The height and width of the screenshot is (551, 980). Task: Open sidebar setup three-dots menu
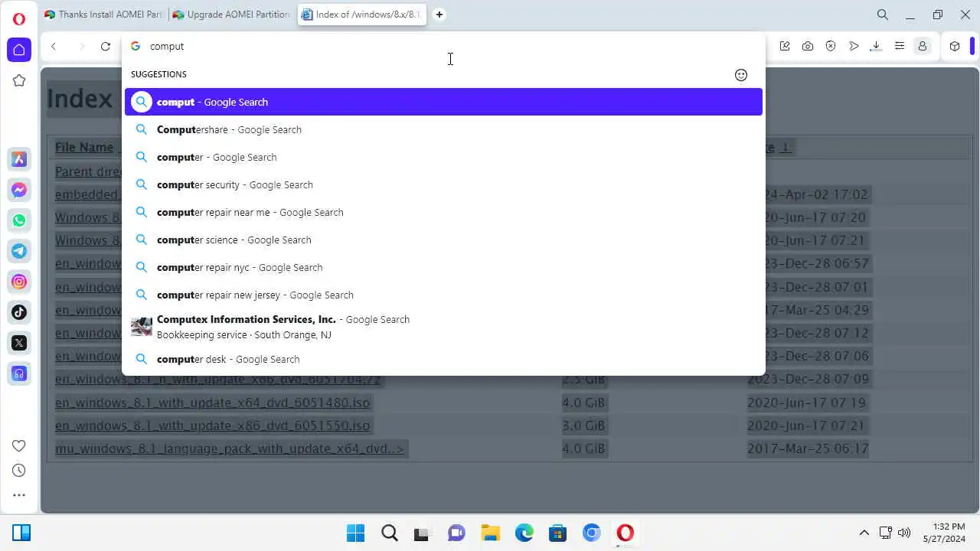[19, 495]
